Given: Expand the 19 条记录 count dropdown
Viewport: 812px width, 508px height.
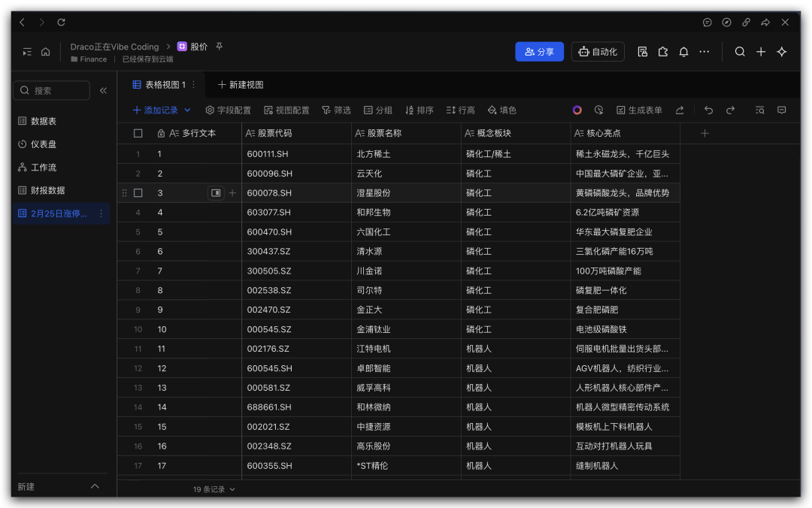Looking at the screenshot, I should [232, 489].
